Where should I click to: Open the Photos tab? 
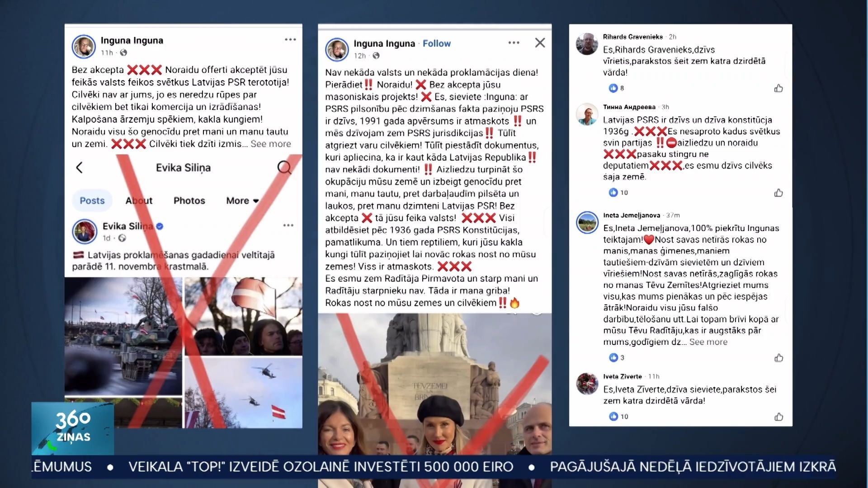(189, 201)
